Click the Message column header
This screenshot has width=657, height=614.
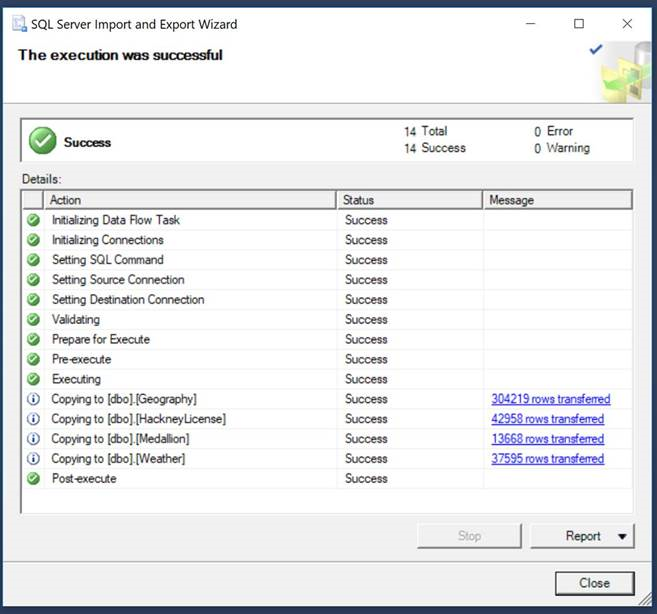(x=556, y=200)
